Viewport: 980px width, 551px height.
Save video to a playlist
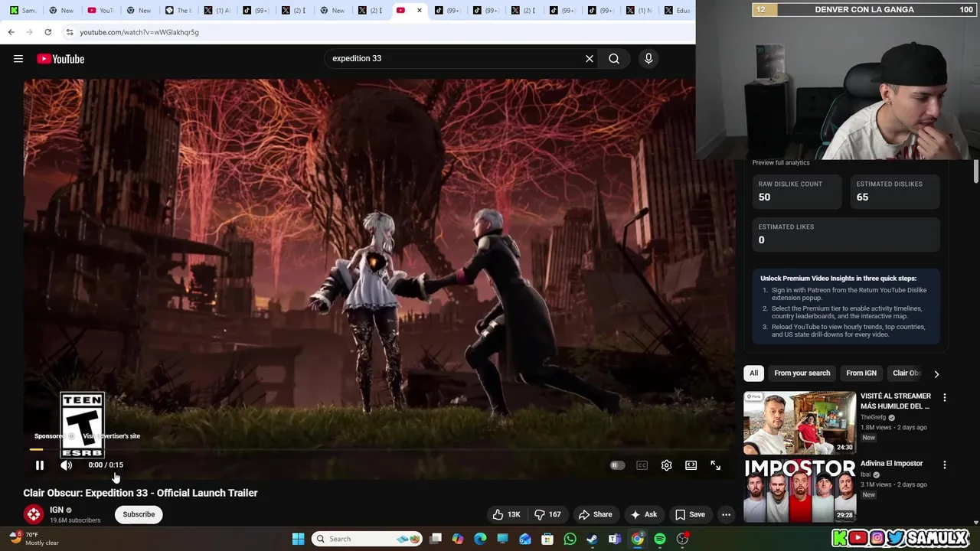click(690, 514)
